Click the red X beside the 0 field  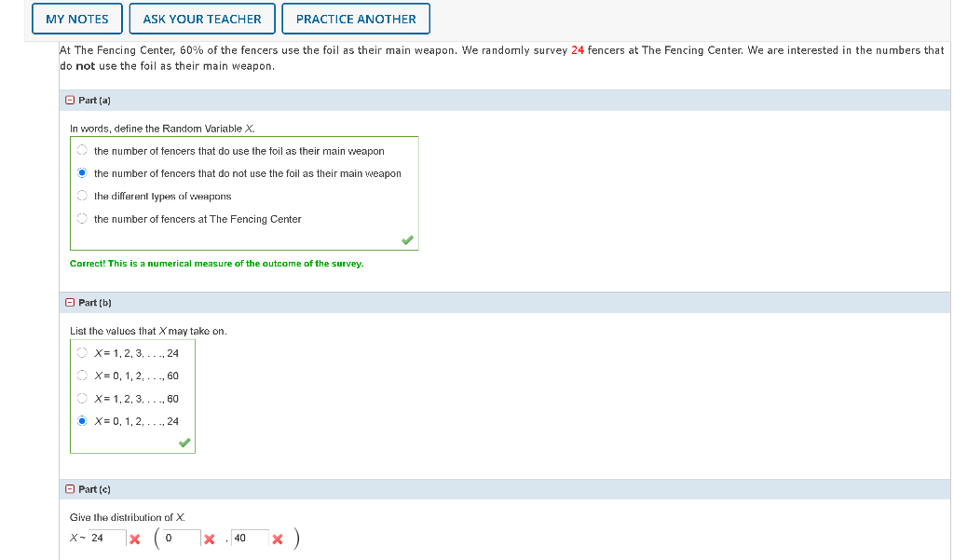coord(210,540)
